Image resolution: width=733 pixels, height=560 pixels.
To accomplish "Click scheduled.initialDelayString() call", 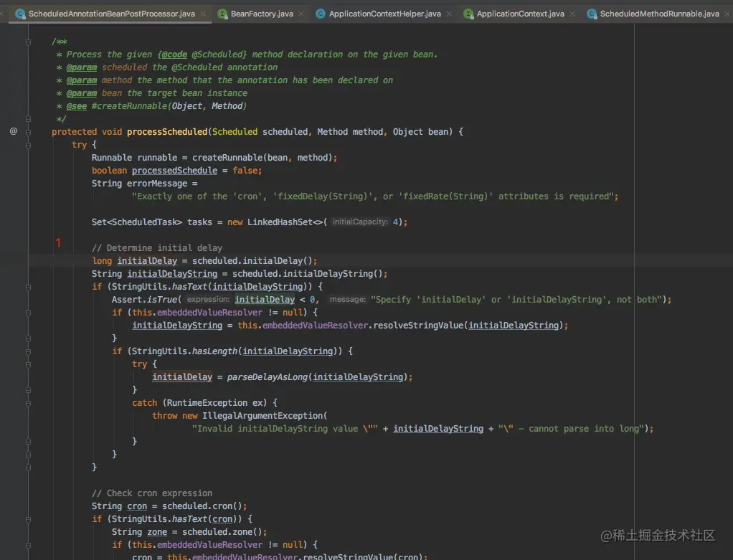I will (309, 274).
